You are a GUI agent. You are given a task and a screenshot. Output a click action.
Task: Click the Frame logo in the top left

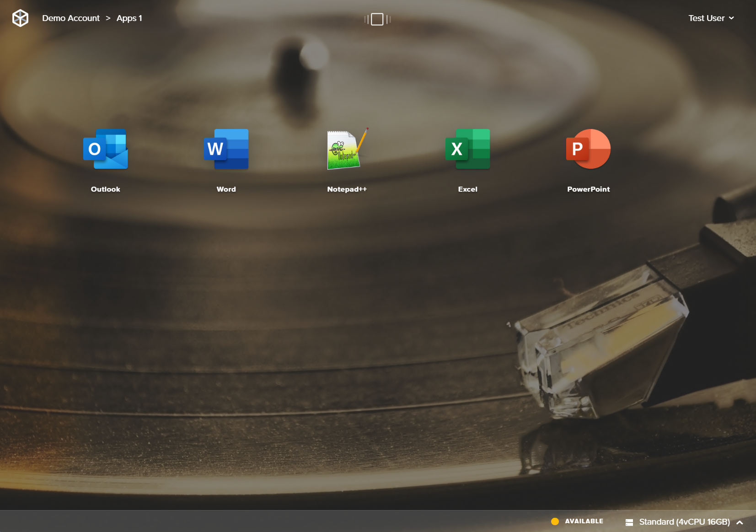[x=20, y=18]
